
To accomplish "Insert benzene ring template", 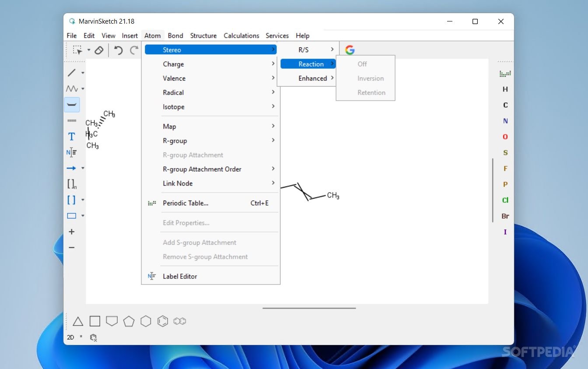I will pyautogui.click(x=163, y=321).
